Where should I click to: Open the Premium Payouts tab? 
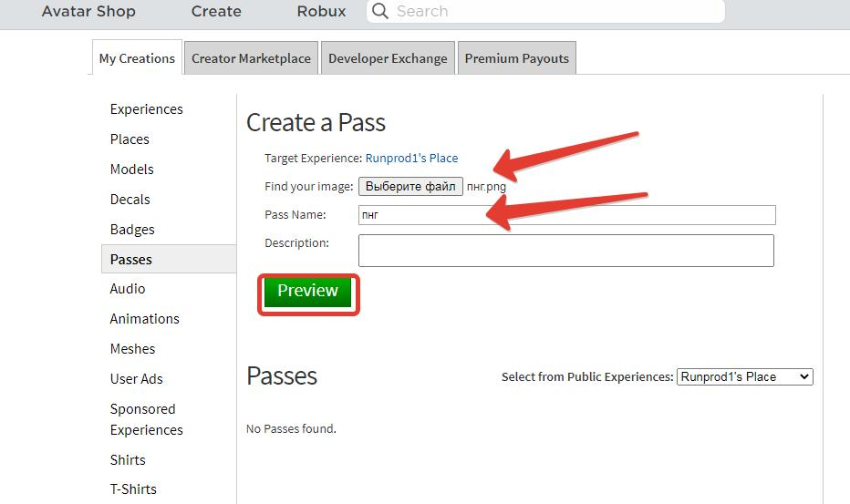[516, 58]
